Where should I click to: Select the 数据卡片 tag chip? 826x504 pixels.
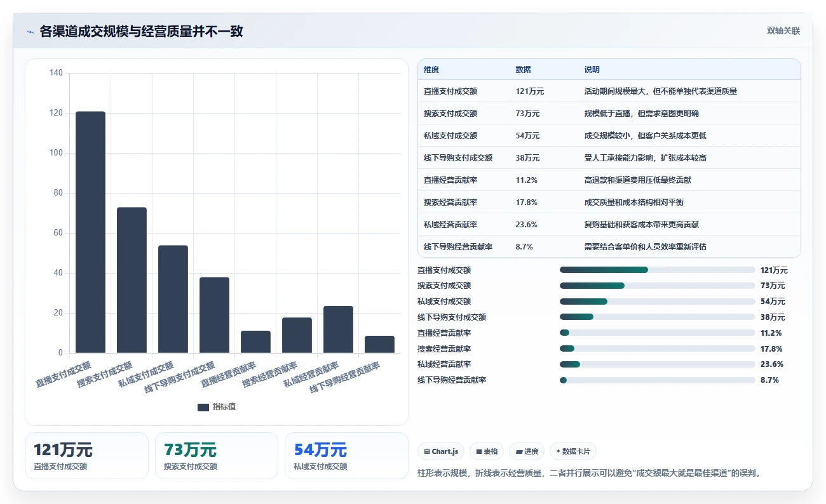point(573,451)
